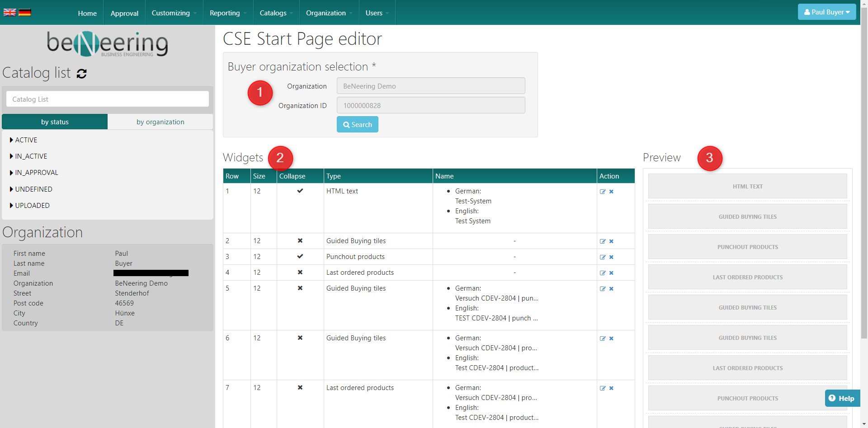Switch language using the German flag

pyautogui.click(x=25, y=12)
